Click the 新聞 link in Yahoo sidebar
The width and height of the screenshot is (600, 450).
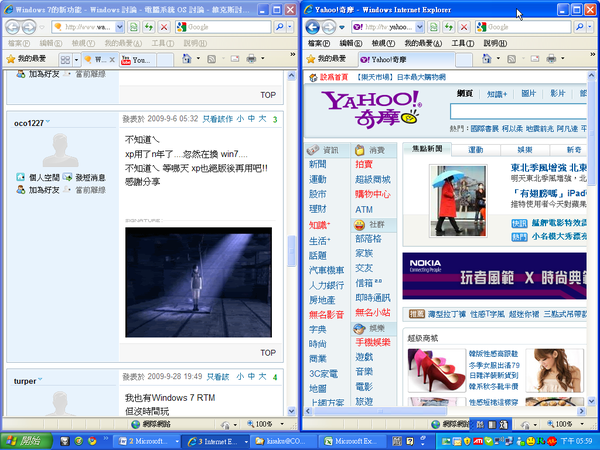(x=318, y=164)
